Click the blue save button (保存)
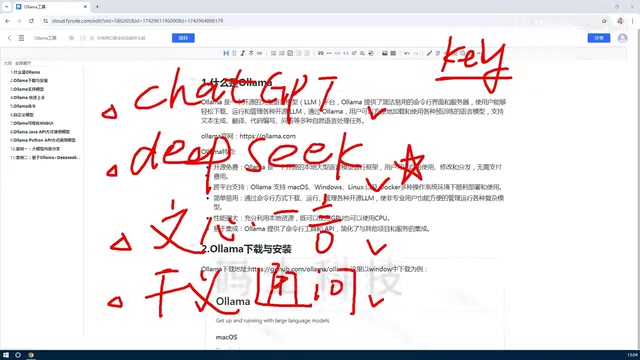 pos(183,38)
